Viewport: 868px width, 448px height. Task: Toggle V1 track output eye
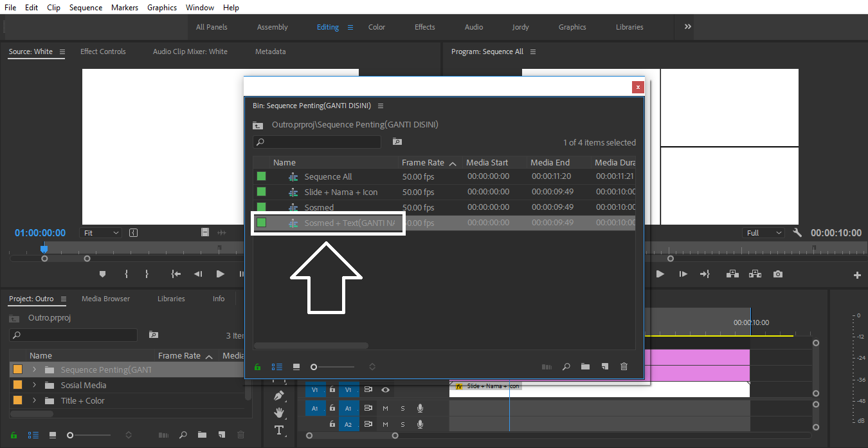385,389
